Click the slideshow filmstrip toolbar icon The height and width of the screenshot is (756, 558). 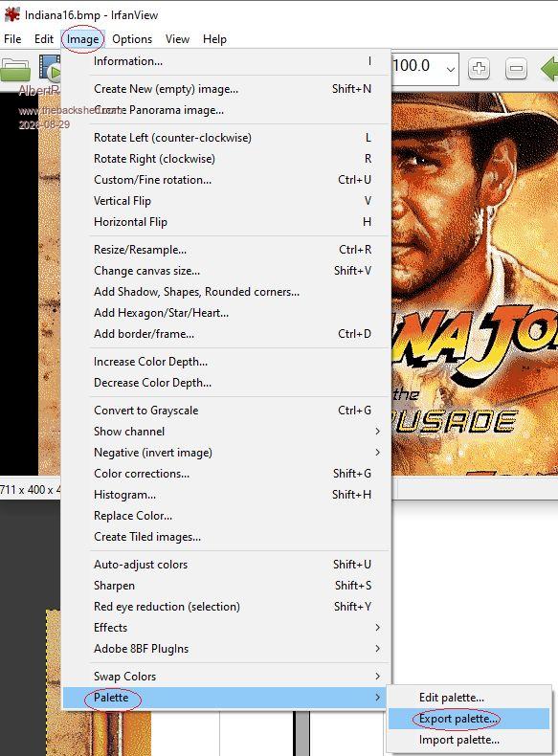point(50,68)
